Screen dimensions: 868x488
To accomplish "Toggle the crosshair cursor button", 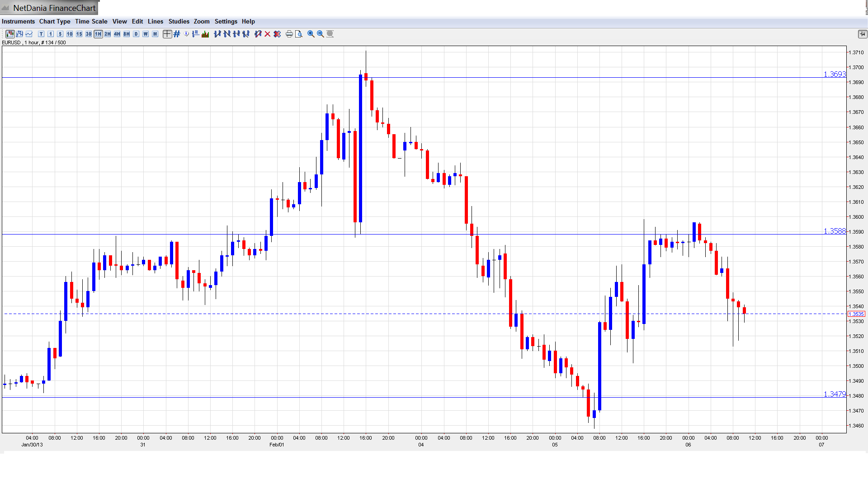I will [167, 34].
